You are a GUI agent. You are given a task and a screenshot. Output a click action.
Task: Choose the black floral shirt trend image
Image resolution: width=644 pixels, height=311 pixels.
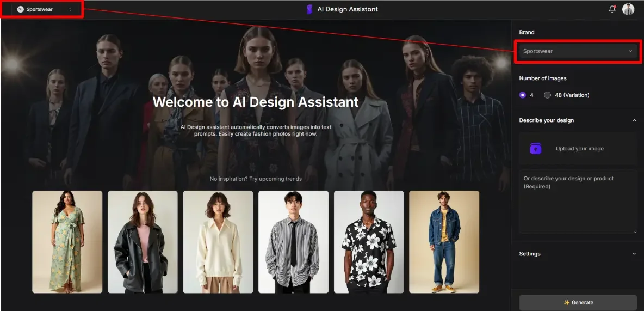[x=369, y=242]
